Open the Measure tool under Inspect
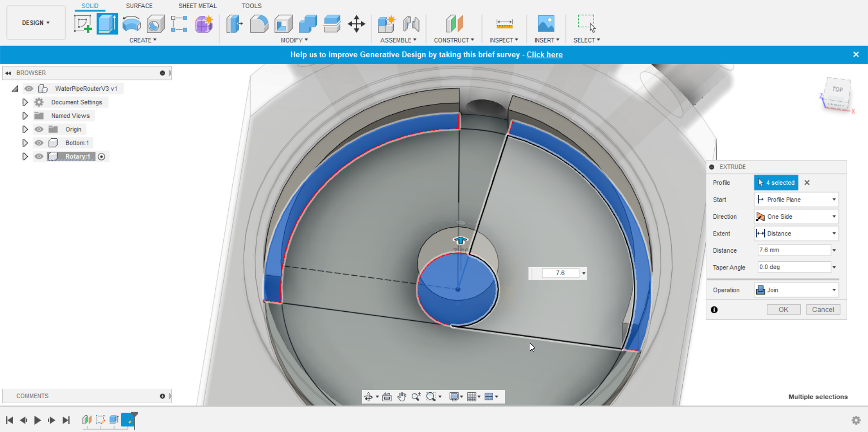 point(504,23)
